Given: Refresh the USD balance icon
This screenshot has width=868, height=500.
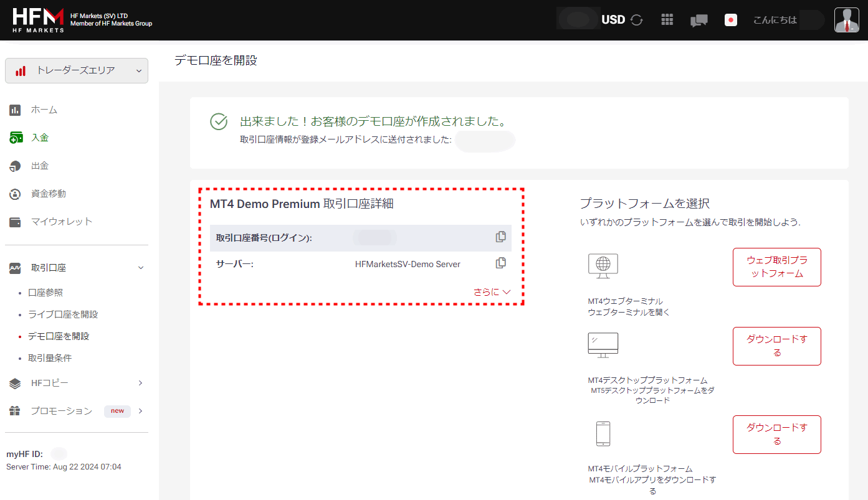Looking at the screenshot, I should click(x=636, y=20).
